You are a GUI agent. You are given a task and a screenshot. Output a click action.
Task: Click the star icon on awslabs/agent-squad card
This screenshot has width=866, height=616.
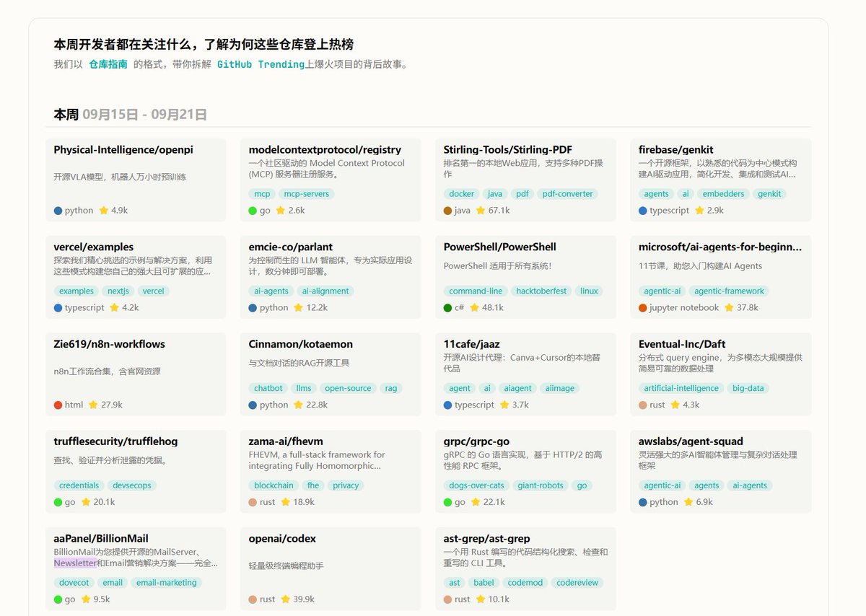click(688, 503)
